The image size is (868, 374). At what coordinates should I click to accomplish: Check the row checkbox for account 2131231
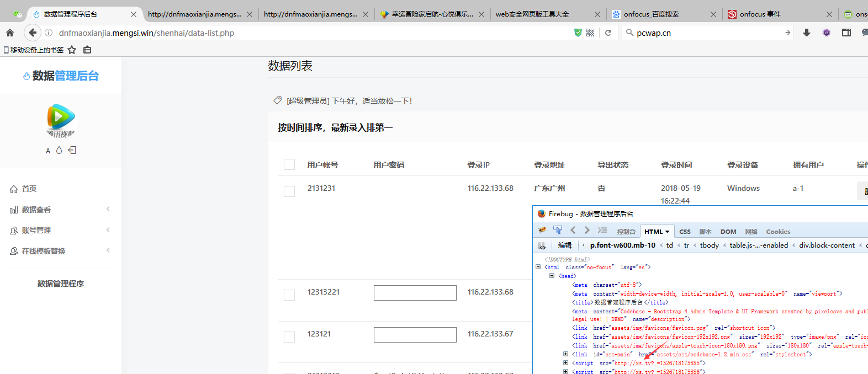pos(289,191)
